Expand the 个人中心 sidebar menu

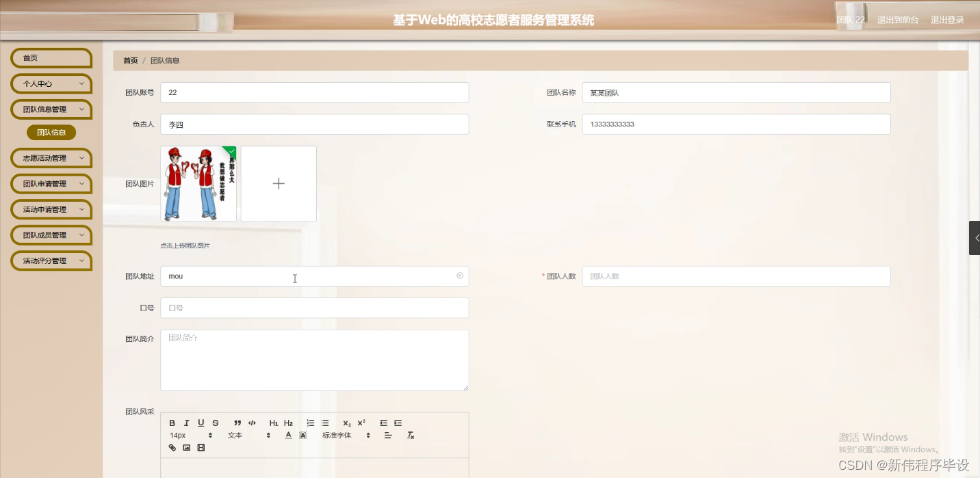click(51, 83)
